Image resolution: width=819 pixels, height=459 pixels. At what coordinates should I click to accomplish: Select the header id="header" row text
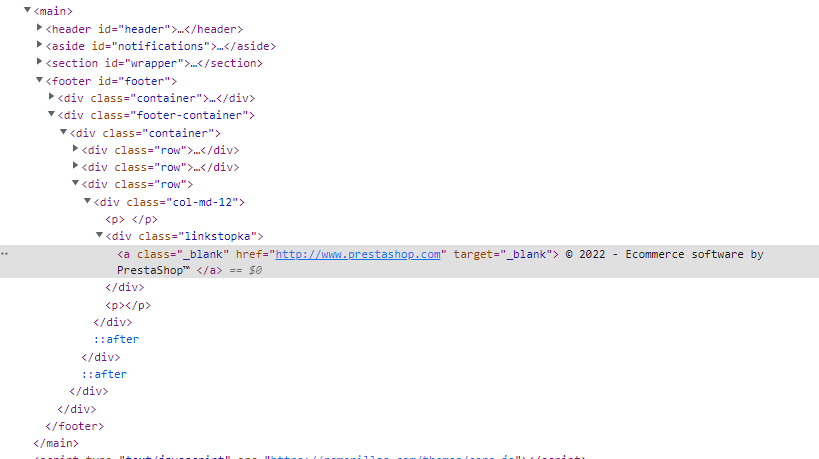[x=144, y=29]
